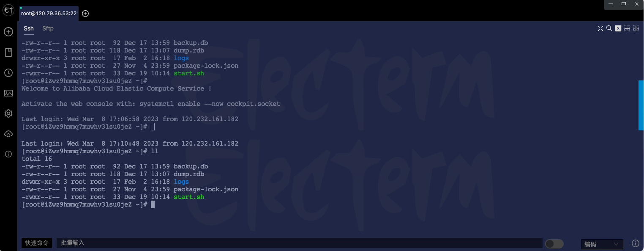Split the terminal horizontally
The width and height of the screenshot is (644, 251).
[627, 28]
